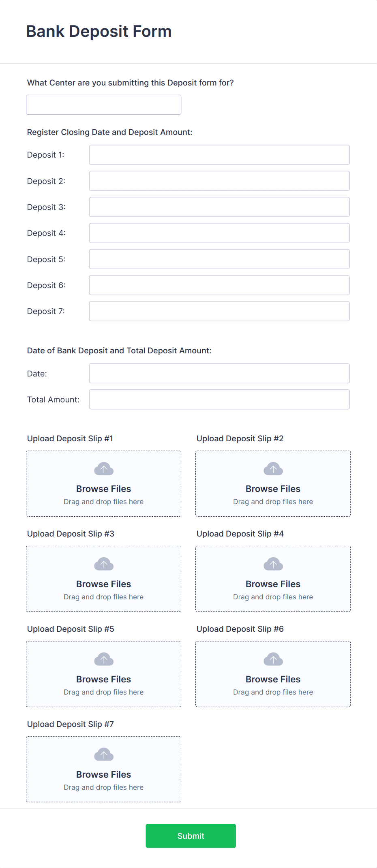Click the upload cloud icon for Deposit Slip #7
The height and width of the screenshot is (868, 377).
103,754
